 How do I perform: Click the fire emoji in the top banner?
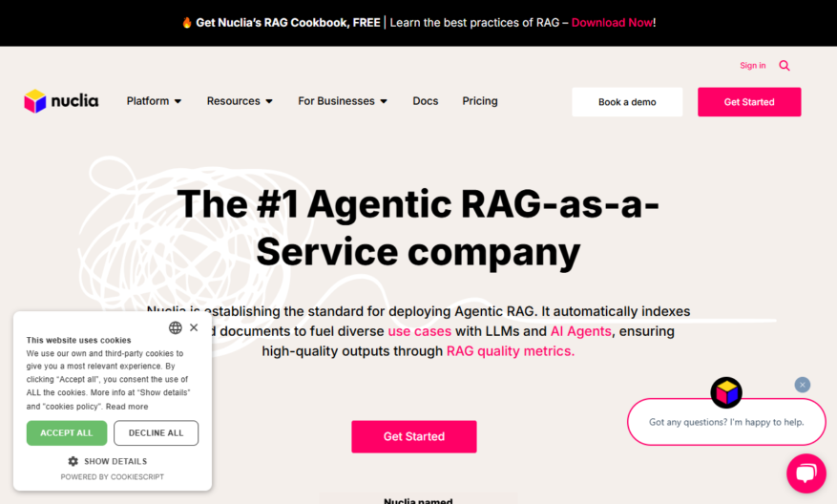(x=187, y=22)
